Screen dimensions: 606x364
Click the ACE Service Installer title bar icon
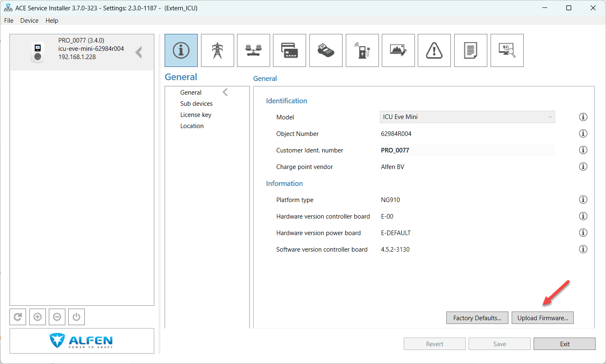(x=8, y=8)
